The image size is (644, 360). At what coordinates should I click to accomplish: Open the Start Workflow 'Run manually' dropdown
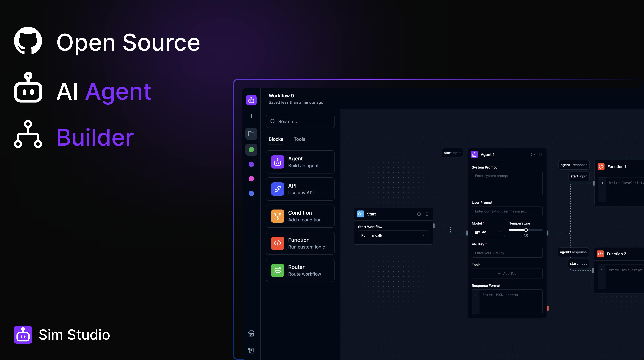(393, 235)
